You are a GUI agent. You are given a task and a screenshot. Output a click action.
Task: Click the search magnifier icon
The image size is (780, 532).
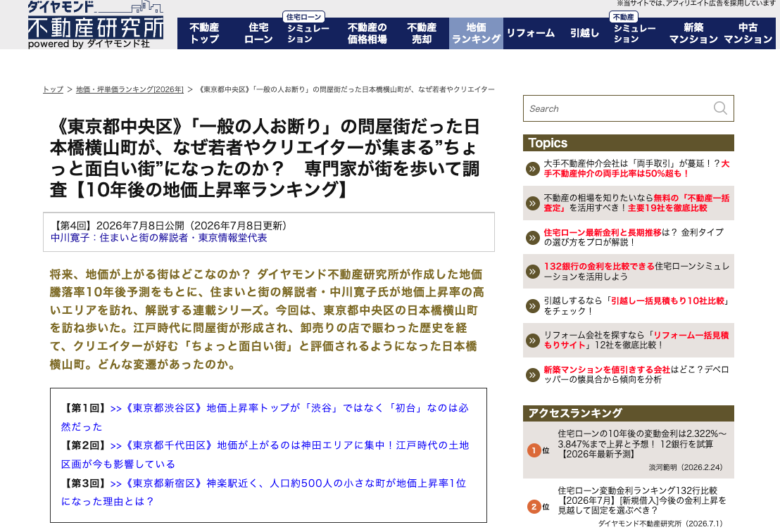click(x=719, y=108)
